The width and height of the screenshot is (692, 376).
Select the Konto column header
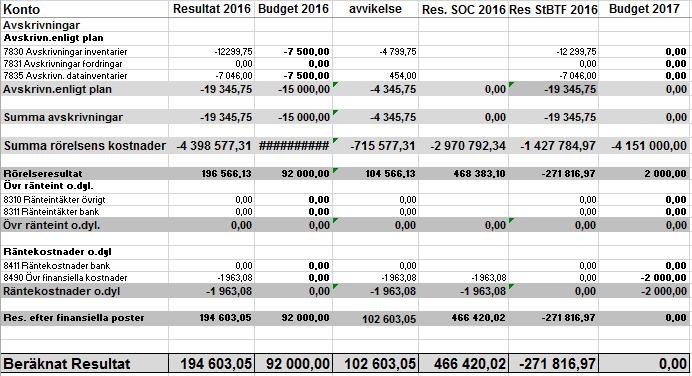(22, 9)
